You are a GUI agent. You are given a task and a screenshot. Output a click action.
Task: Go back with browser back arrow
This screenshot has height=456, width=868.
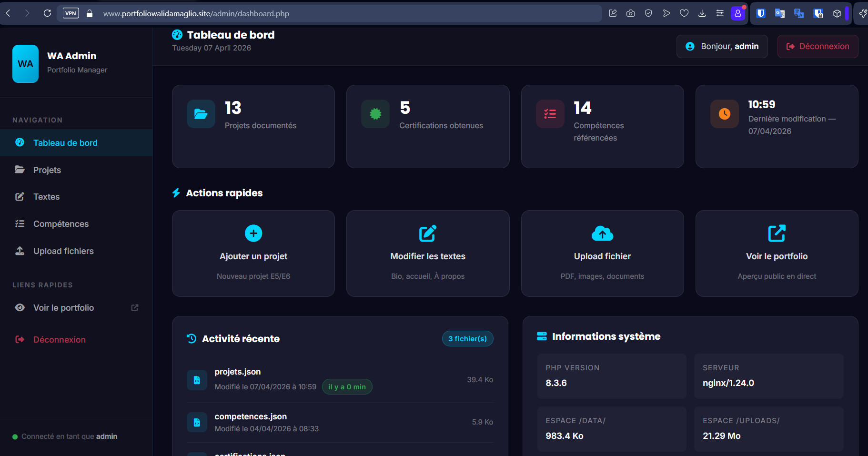8,13
